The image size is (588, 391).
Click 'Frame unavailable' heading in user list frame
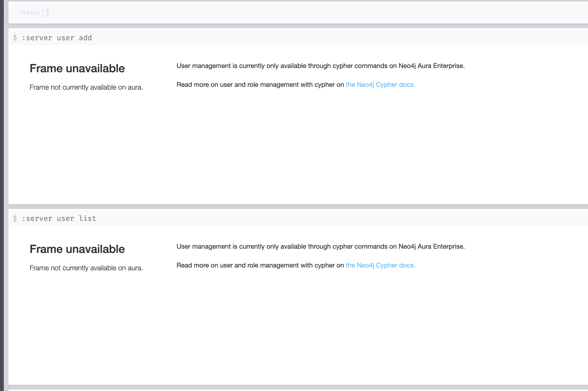[x=77, y=249]
